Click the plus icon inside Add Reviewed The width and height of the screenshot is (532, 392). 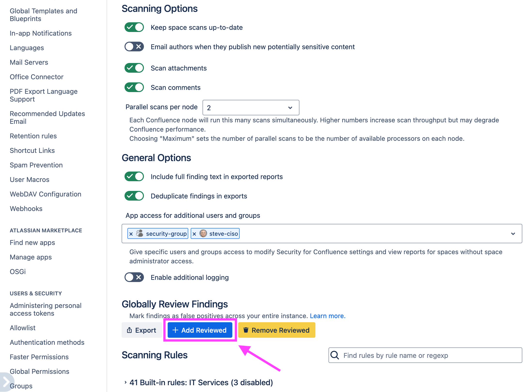coord(175,330)
